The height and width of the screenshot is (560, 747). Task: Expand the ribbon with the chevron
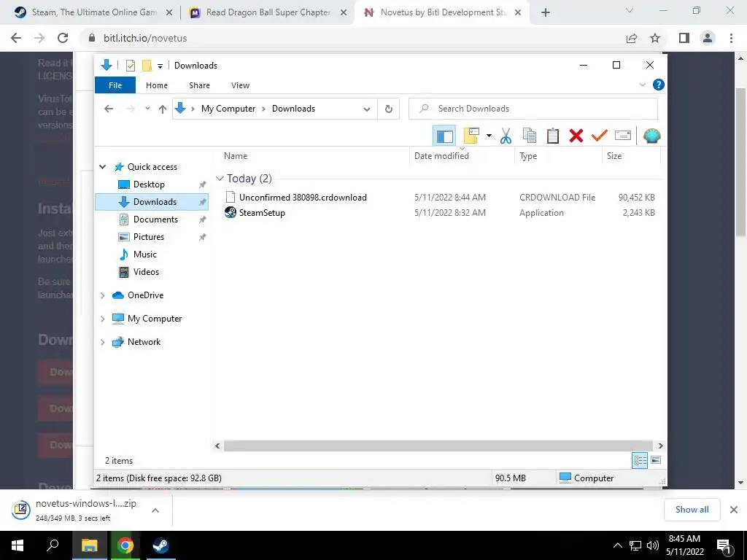click(x=642, y=85)
